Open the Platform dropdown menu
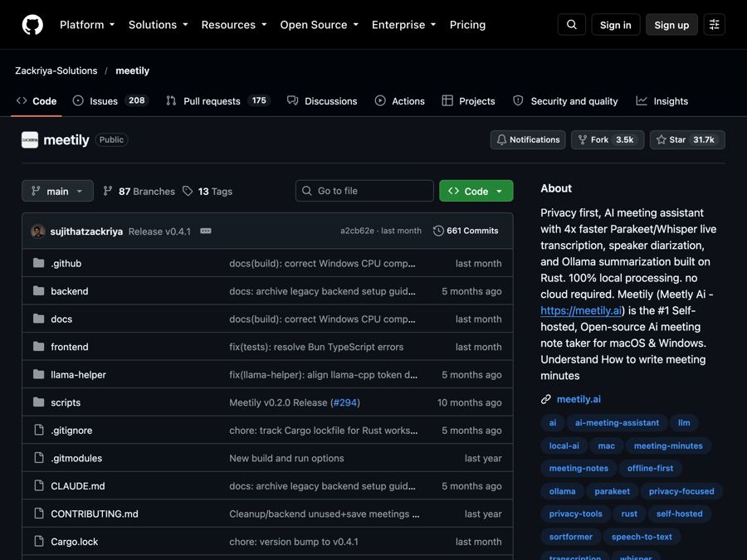Image resolution: width=747 pixels, height=560 pixels. point(87,25)
